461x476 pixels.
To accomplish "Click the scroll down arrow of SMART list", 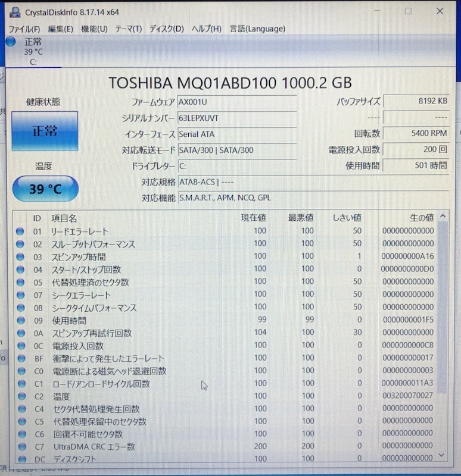I will 442,455.
